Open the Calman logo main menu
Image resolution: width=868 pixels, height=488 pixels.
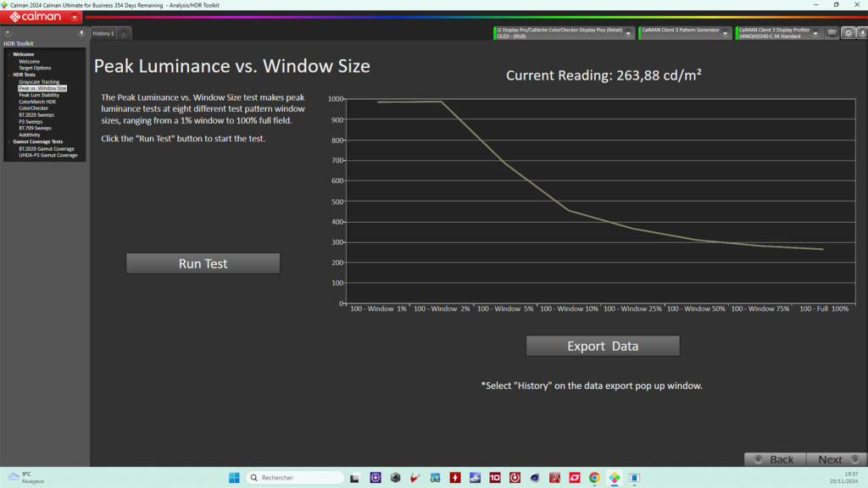pos(41,17)
